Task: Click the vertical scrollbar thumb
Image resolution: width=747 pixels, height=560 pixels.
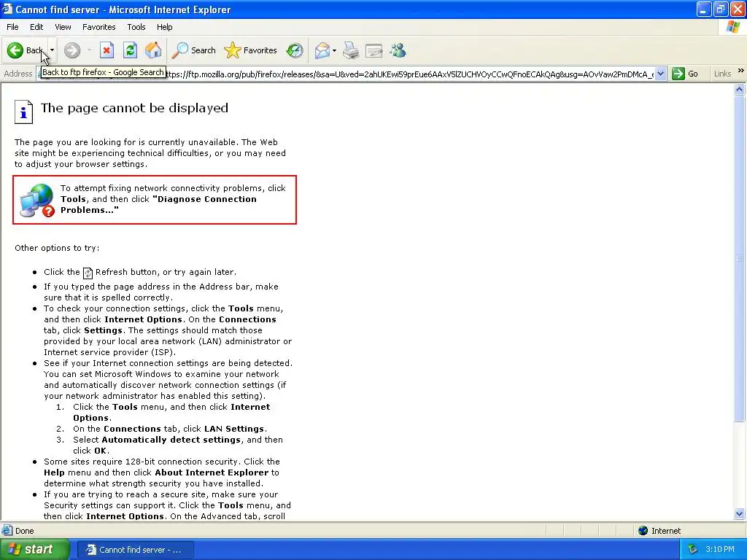Action: [740, 259]
